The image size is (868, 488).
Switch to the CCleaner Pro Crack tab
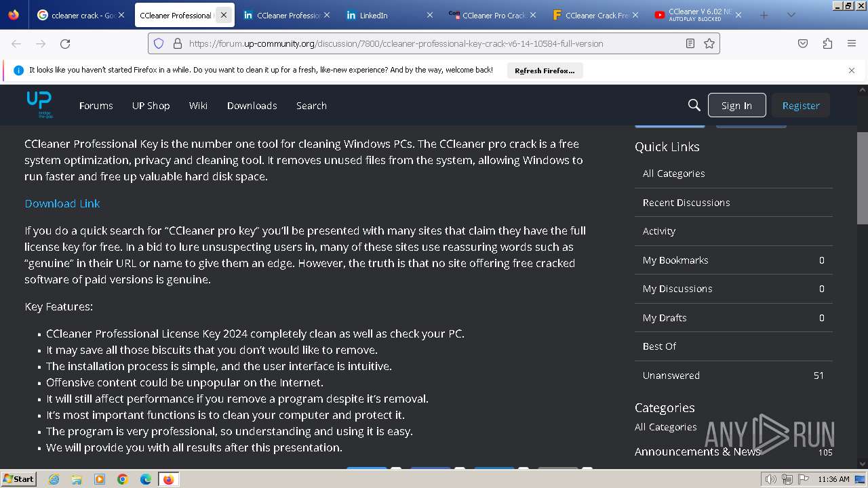493,15
